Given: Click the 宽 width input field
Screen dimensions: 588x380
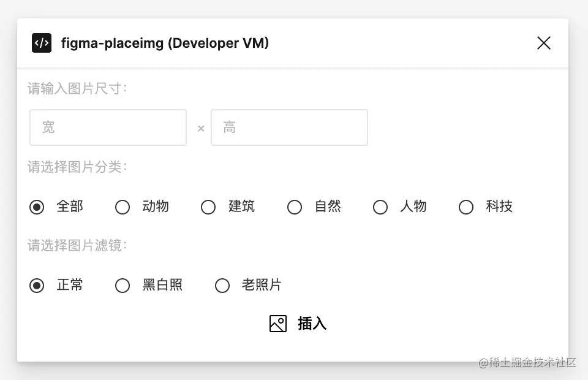Looking at the screenshot, I should pyautogui.click(x=108, y=127).
